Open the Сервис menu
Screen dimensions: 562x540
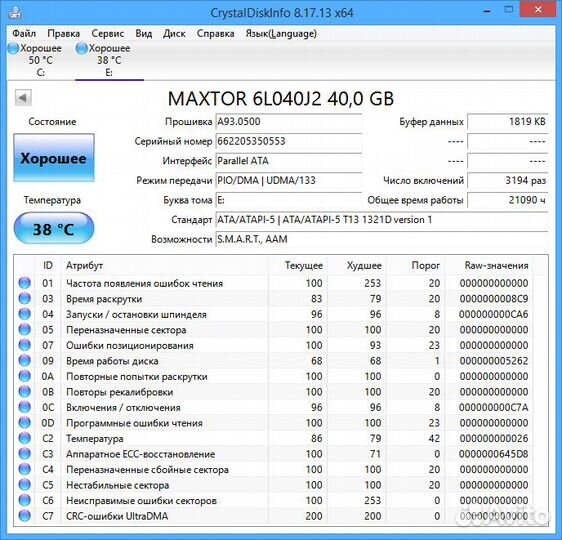(108, 34)
